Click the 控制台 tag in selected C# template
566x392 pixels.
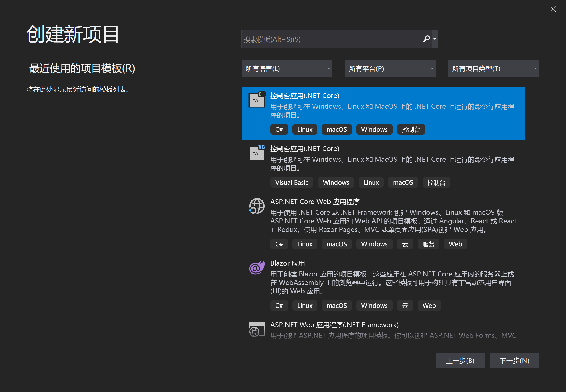pyautogui.click(x=411, y=129)
